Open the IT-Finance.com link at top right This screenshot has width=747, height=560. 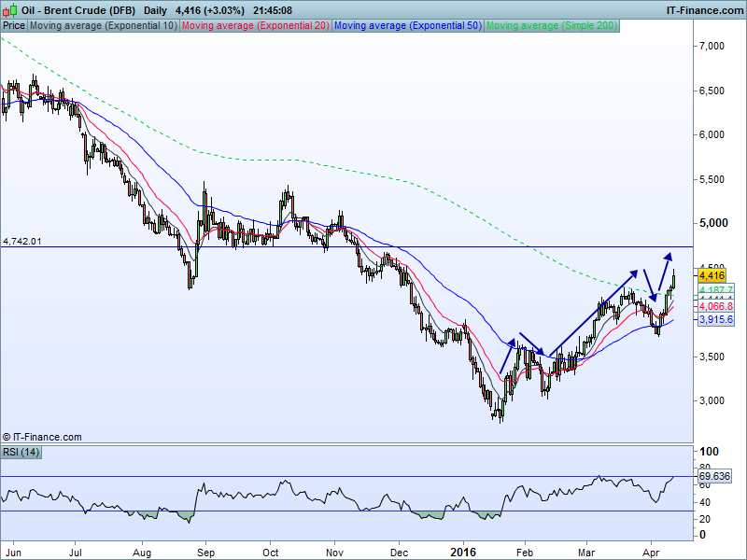704,9
